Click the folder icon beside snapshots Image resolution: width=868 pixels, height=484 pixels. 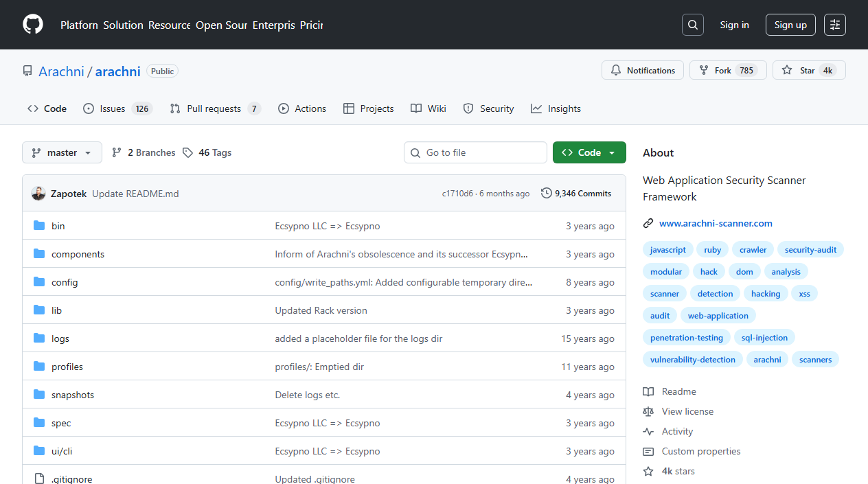tap(39, 395)
